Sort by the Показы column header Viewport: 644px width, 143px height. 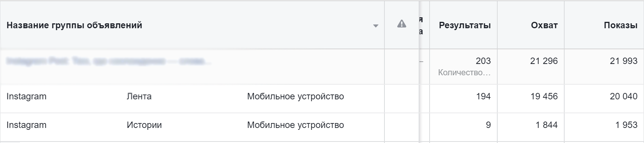click(620, 26)
